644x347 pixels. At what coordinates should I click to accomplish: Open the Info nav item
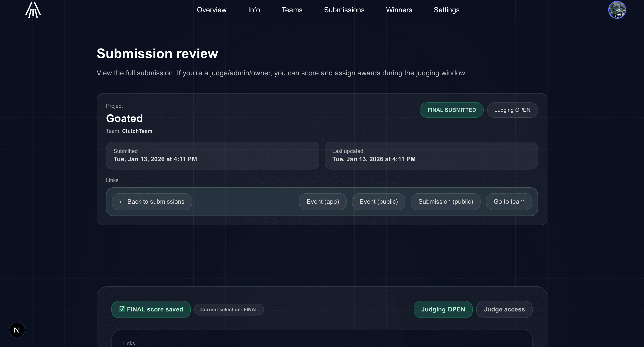[254, 10]
